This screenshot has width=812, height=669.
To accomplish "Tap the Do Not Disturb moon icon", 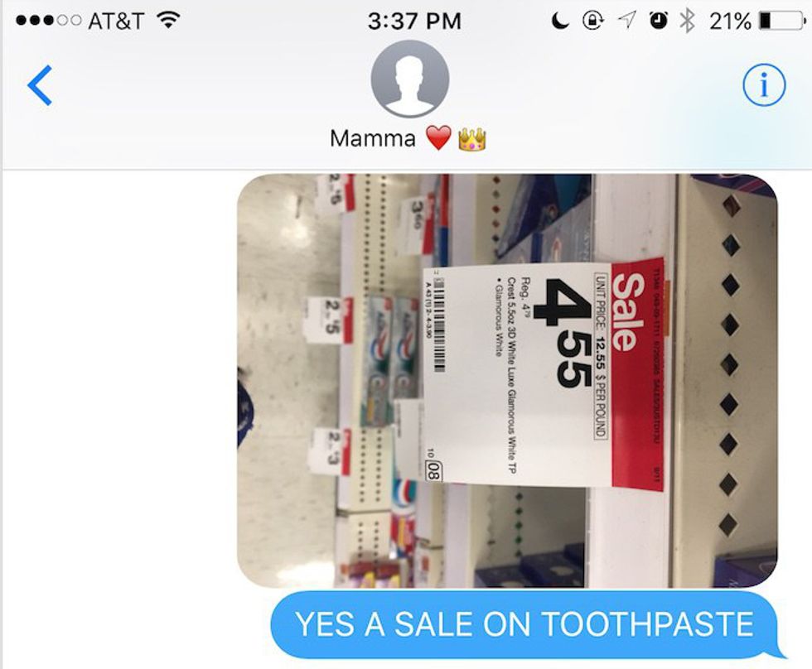I will point(560,21).
